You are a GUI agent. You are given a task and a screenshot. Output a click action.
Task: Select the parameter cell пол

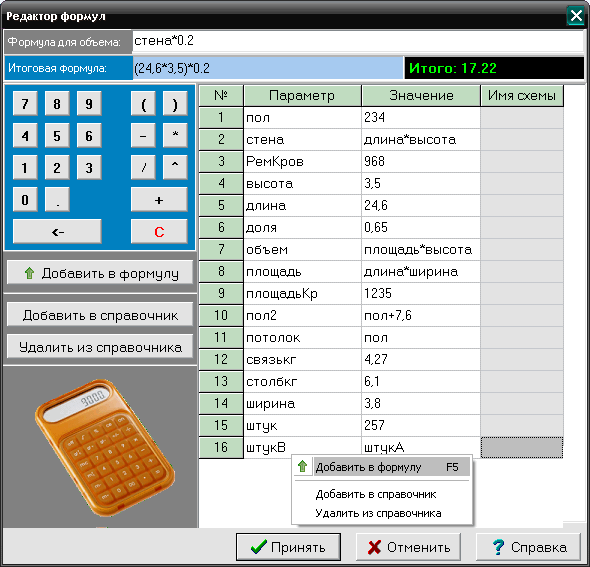pos(303,118)
